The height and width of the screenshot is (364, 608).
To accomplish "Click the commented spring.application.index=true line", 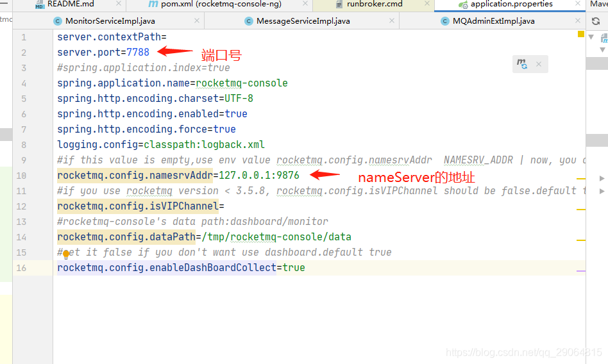I will point(144,68).
